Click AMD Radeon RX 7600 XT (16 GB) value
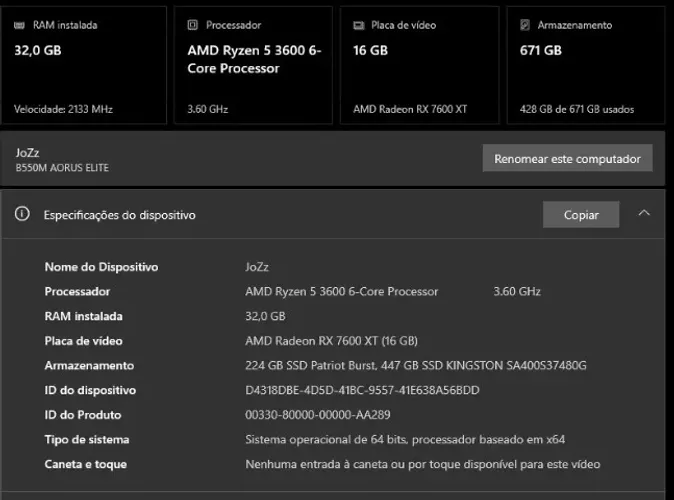Screen dimensions: 674x500 [331, 341]
